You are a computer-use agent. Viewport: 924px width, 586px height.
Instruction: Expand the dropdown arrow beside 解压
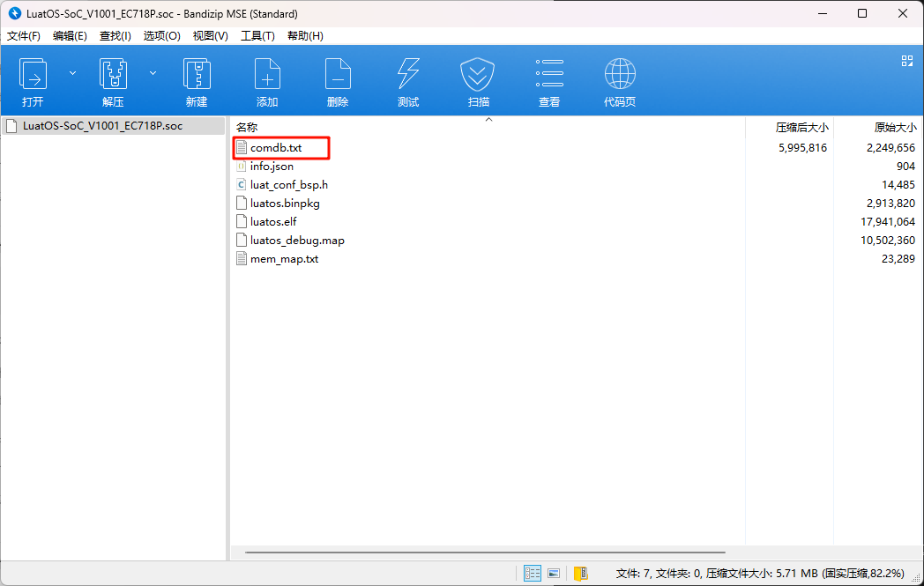tap(153, 73)
